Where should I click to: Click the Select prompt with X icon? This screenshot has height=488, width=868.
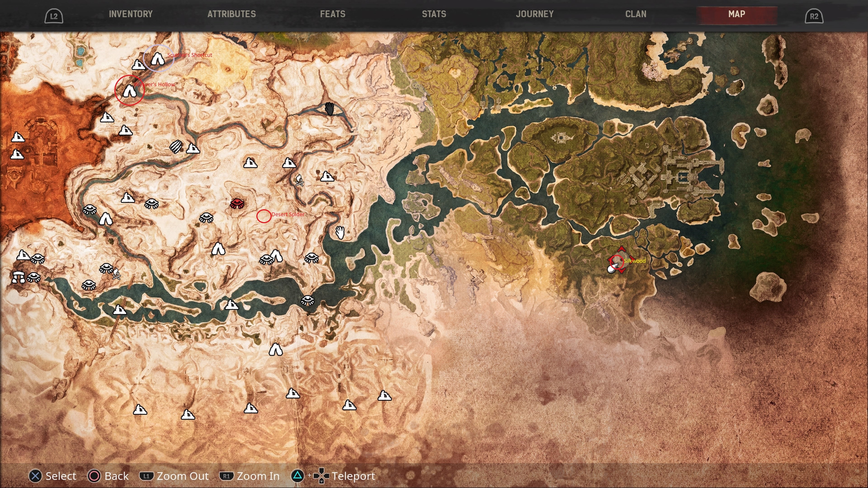[x=53, y=476]
